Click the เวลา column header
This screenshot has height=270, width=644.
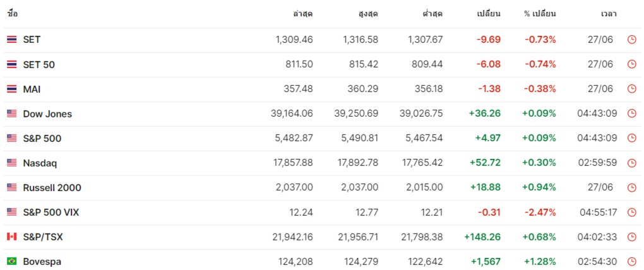(609, 14)
